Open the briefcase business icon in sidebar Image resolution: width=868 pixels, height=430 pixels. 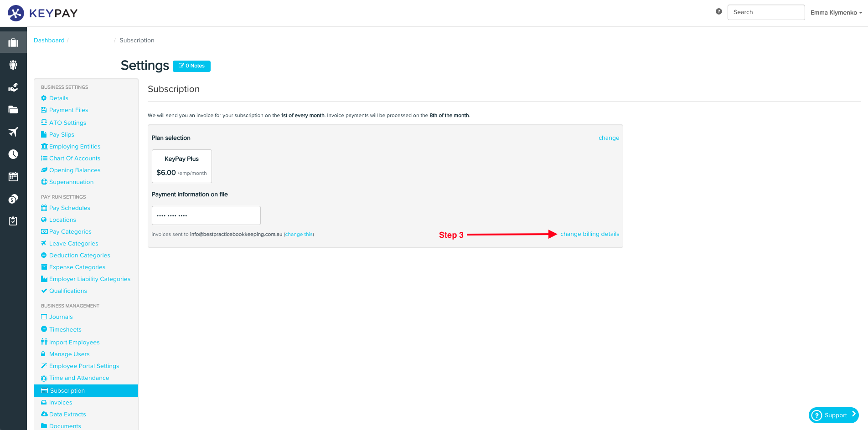[x=13, y=42]
